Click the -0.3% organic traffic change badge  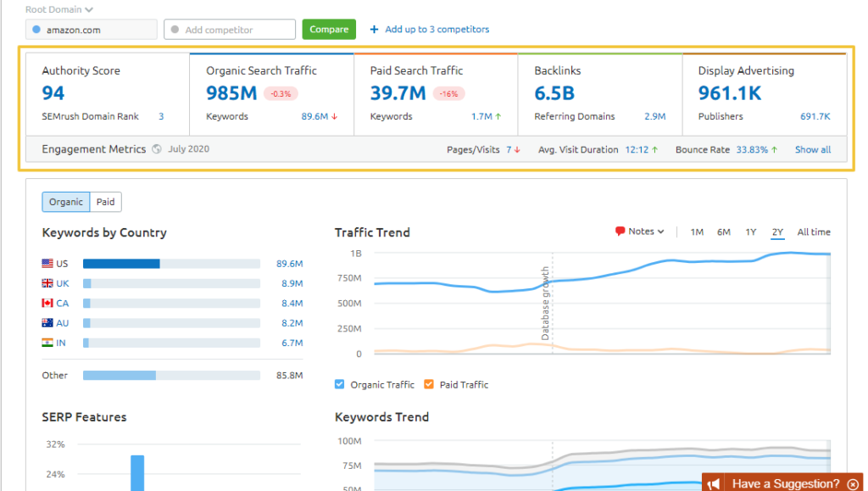[281, 93]
